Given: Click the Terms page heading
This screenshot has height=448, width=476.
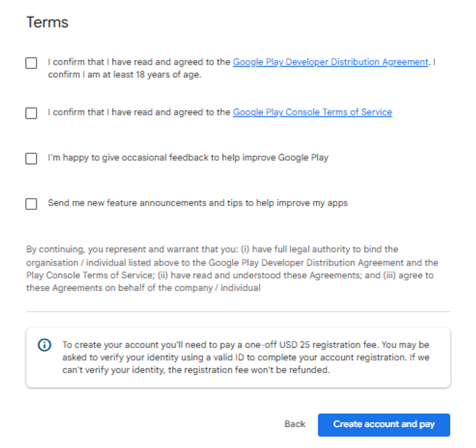Looking at the screenshot, I should click(x=47, y=22).
